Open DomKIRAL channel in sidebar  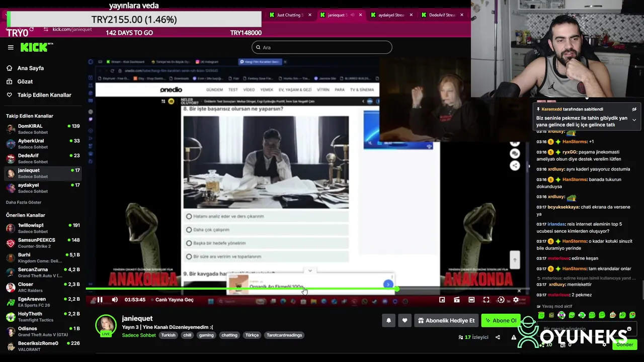[43, 129]
